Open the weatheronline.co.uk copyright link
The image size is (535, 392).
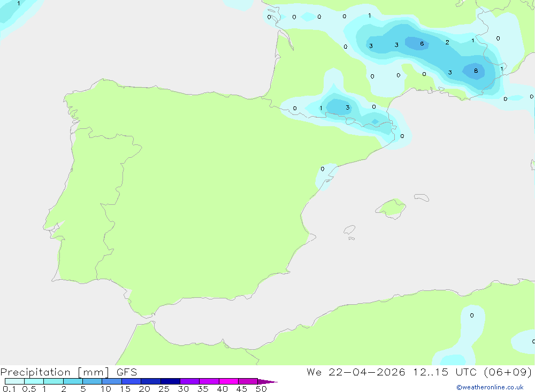pos(490,387)
